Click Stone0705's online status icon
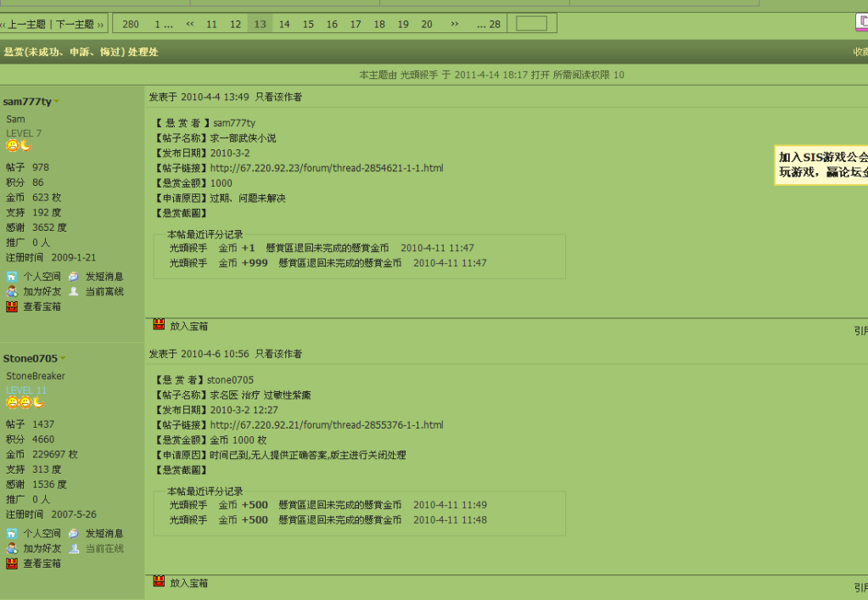The width and height of the screenshot is (868, 600). click(x=74, y=548)
